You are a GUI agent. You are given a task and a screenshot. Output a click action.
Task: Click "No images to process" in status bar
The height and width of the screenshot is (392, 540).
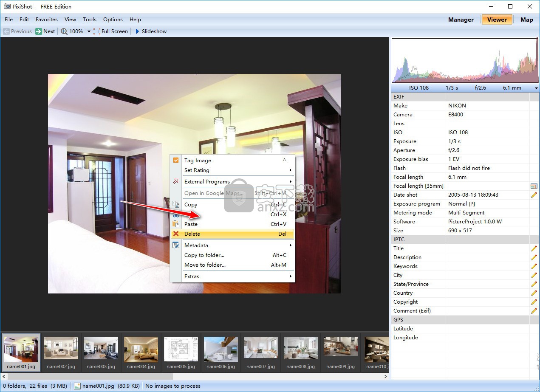point(173,386)
